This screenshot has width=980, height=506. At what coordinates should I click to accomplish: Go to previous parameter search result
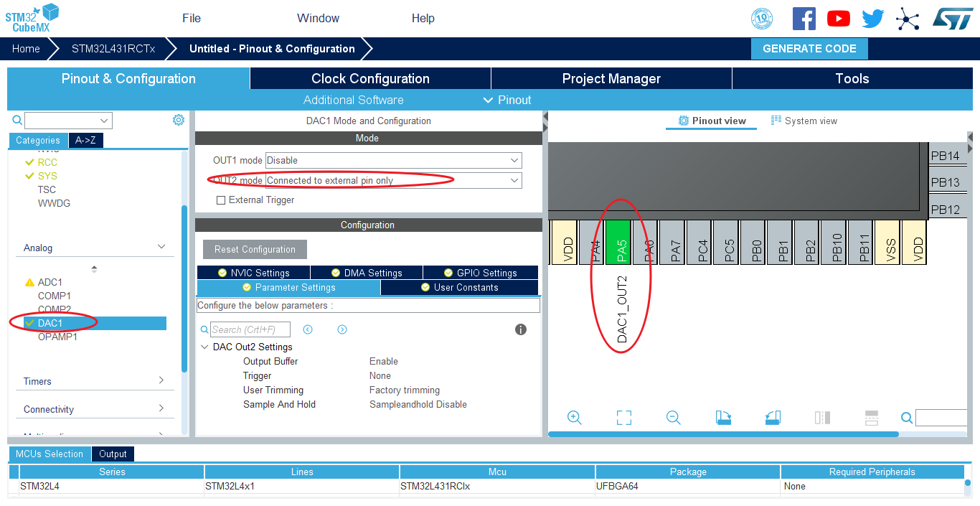(x=308, y=329)
